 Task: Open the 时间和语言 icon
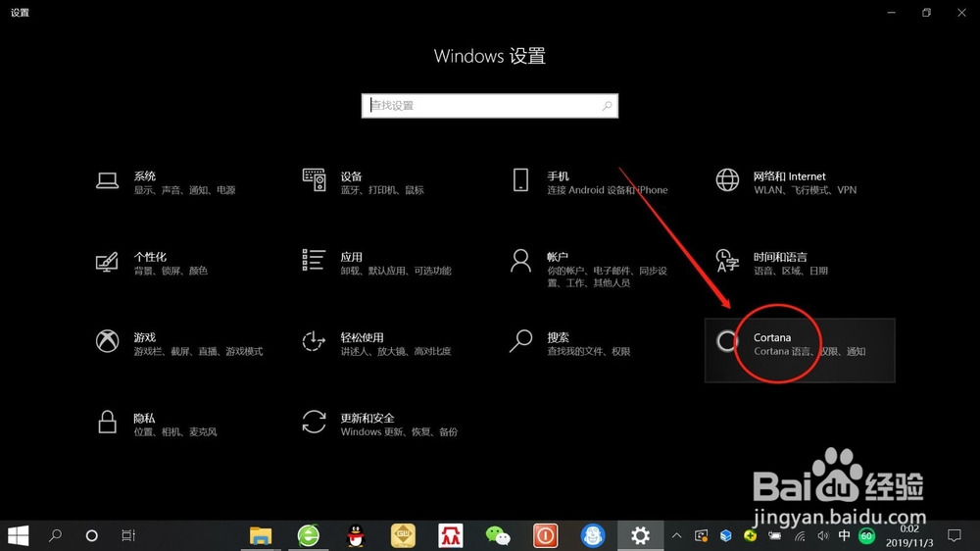(727, 261)
